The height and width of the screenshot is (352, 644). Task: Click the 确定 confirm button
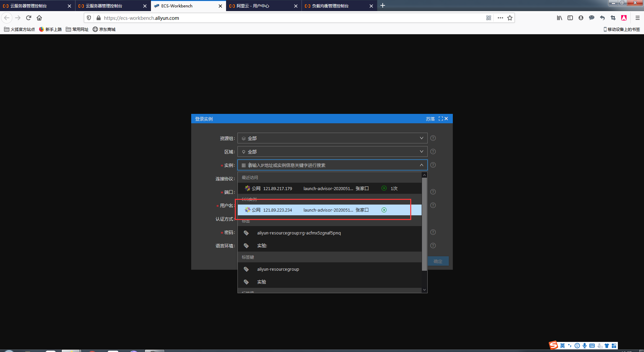coord(438,261)
